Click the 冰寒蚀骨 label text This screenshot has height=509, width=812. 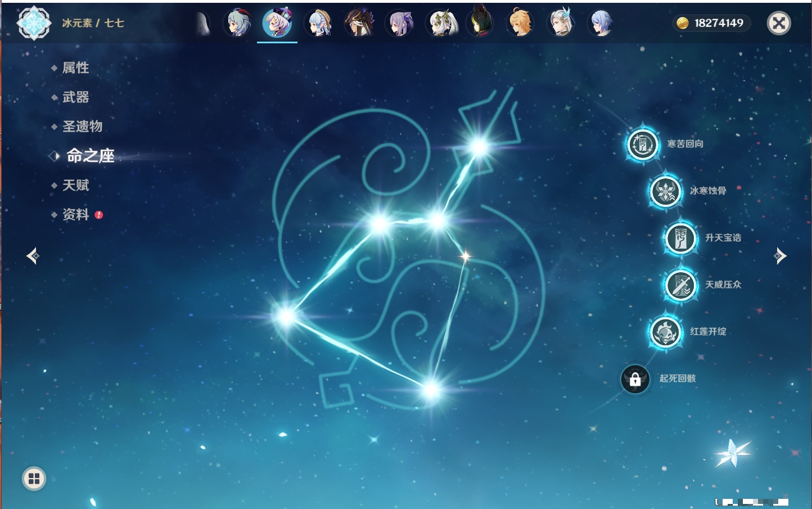(708, 191)
